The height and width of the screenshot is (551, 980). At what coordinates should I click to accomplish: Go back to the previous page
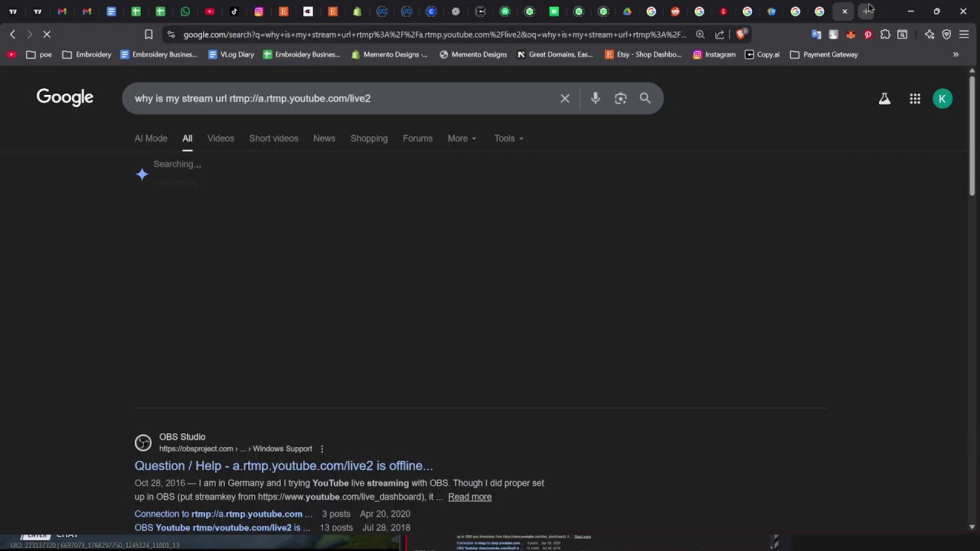(12, 34)
